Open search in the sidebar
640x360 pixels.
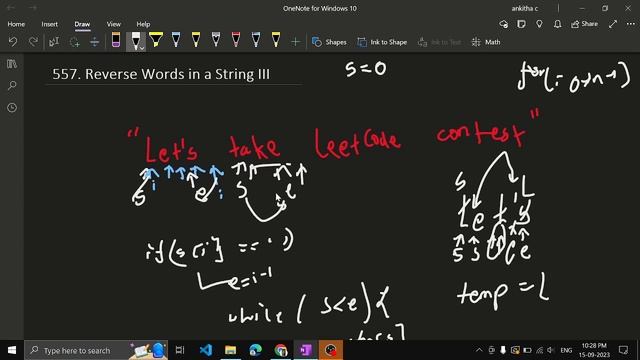12,86
